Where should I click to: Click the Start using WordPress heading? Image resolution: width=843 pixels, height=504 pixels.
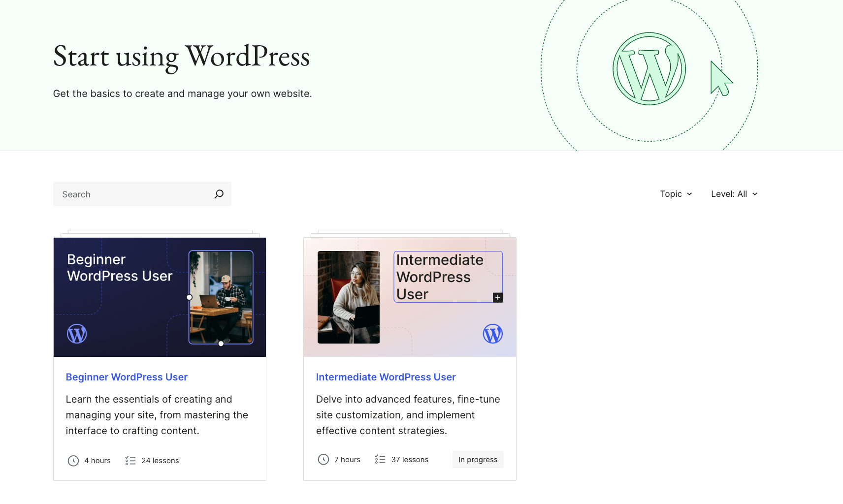181,57
